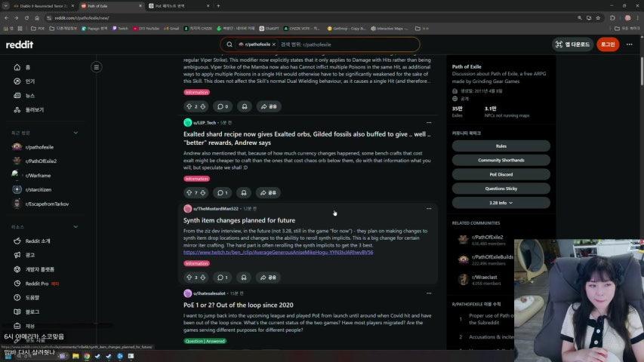Share the Viper Strike post at top
Screen dimensions: 644x362
tap(269, 106)
